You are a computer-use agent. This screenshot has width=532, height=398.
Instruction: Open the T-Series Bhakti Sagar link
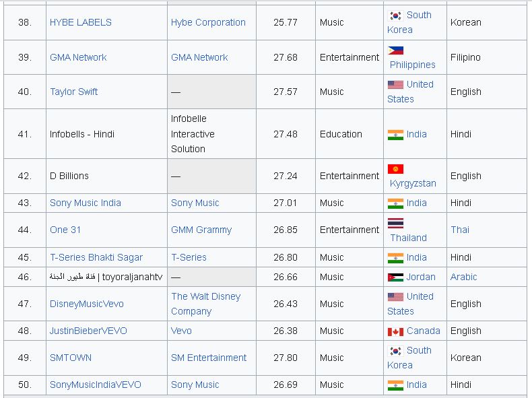pos(96,257)
